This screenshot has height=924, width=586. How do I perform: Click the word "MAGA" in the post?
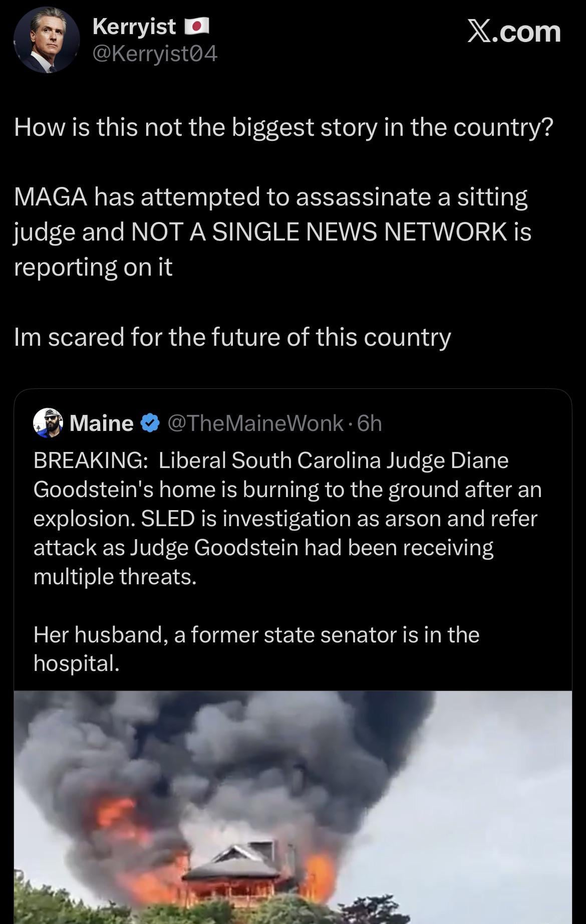click(51, 196)
